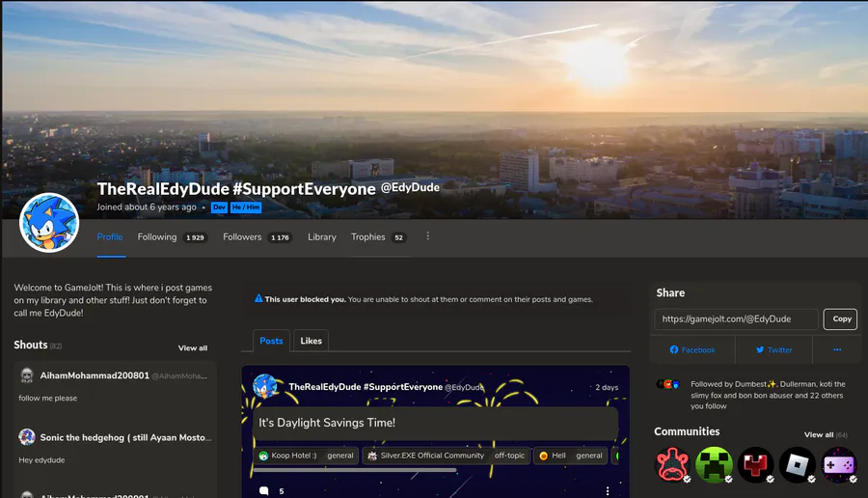The width and height of the screenshot is (868, 498).
Task: Click the Dev badge
Action: click(x=219, y=207)
